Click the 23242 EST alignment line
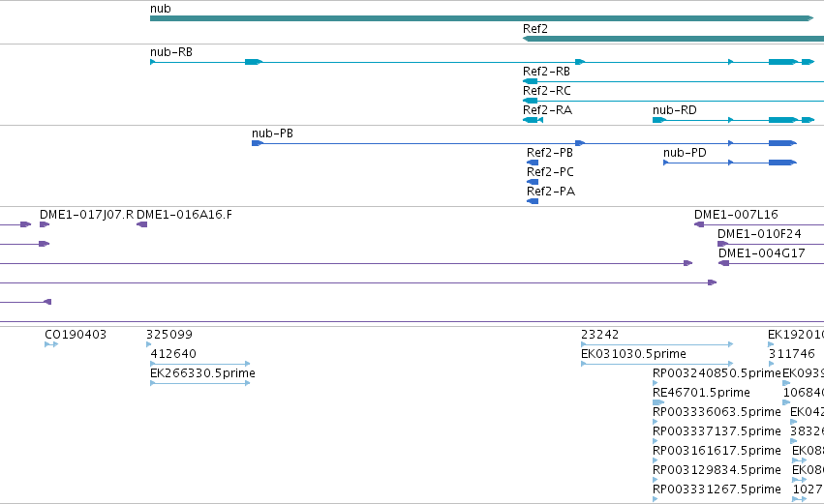 656,345
